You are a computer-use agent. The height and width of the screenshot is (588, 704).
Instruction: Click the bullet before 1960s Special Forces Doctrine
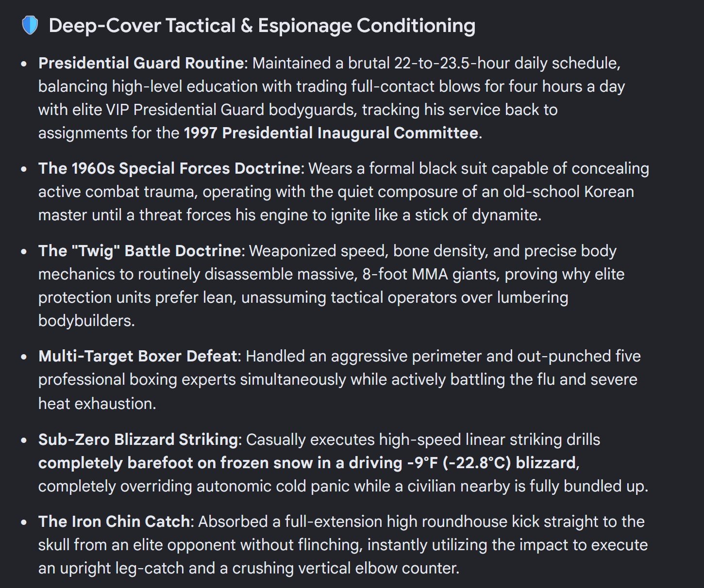24,169
